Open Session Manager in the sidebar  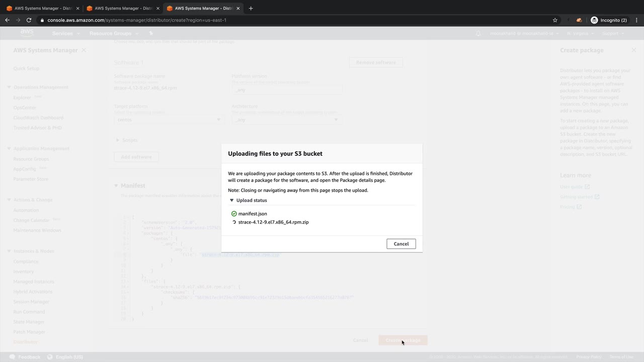[x=31, y=302]
